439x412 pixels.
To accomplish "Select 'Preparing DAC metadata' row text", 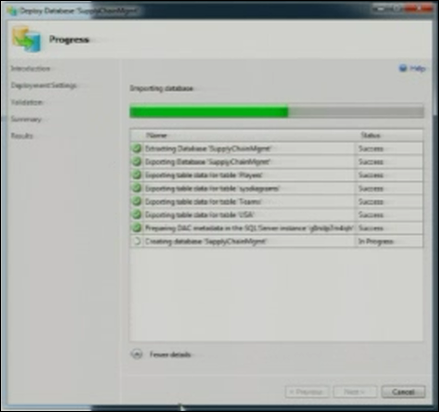I will coord(249,228).
